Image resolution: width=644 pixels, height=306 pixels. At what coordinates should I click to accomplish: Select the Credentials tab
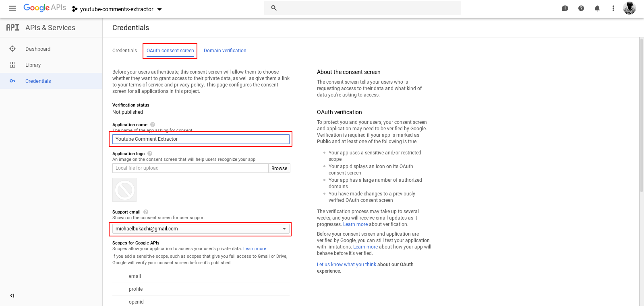pos(124,51)
